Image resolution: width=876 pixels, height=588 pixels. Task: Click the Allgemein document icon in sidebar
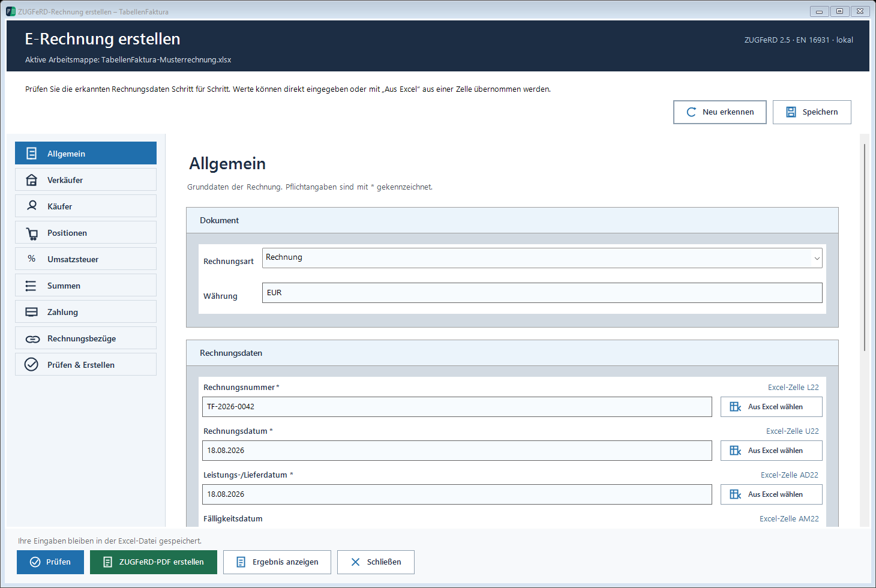pyautogui.click(x=32, y=154)
